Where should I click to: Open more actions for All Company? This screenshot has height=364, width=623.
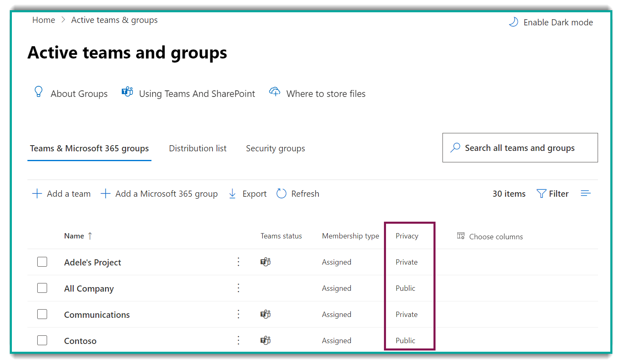tap(239, 288)
